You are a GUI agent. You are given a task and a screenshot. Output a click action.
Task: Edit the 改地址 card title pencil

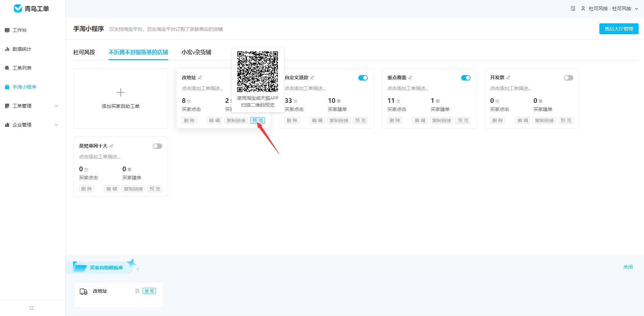pos(200,77)
